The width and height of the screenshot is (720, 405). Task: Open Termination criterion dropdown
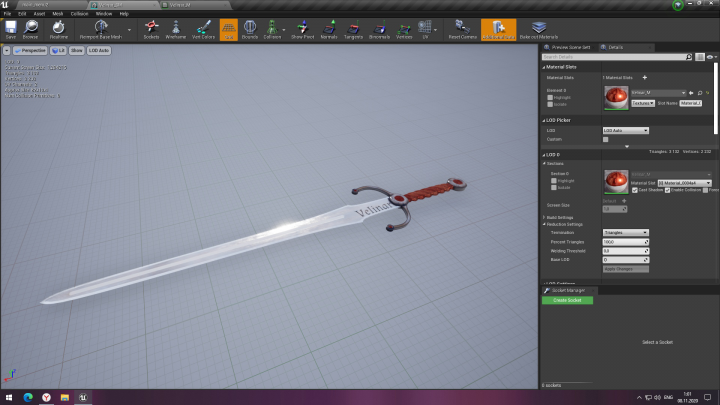tap(625, 232)
